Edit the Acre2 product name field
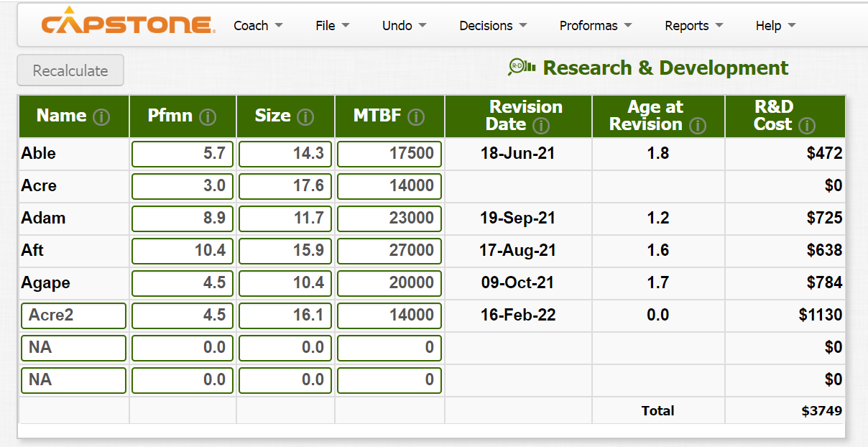This screenshot has height=447, width=868. coord(73,315)
